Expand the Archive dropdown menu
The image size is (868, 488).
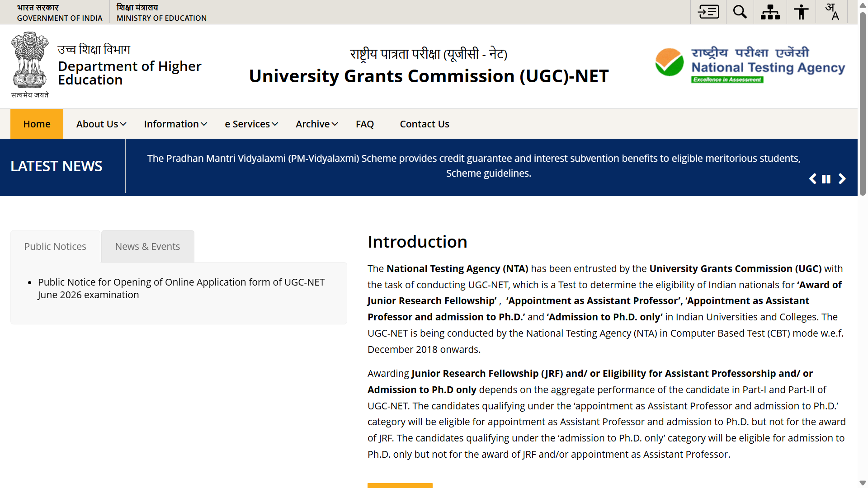coord(317,124)
